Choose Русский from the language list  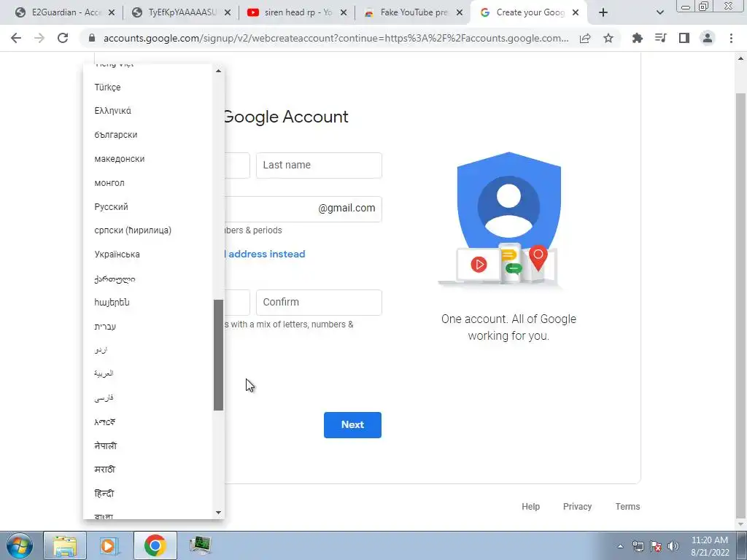click(147, 206)
